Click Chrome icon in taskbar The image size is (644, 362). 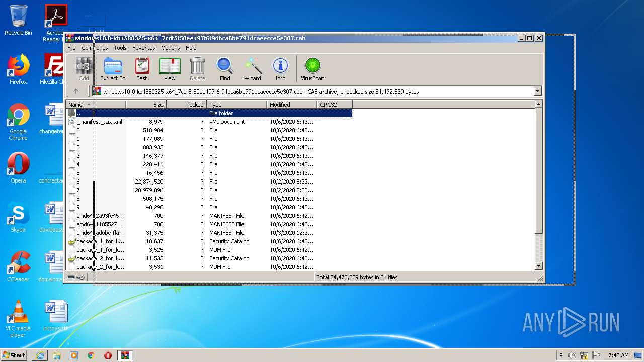91,355
